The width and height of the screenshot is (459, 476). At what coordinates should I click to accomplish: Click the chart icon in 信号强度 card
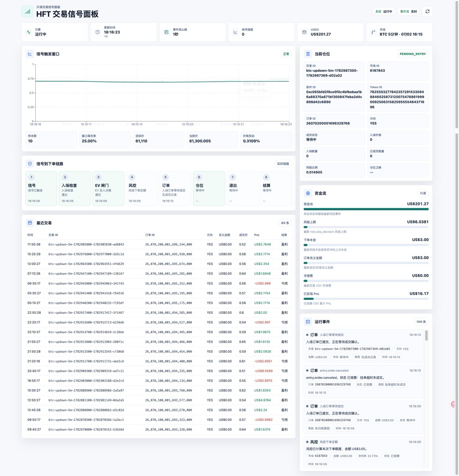click(x=235, y=32)
